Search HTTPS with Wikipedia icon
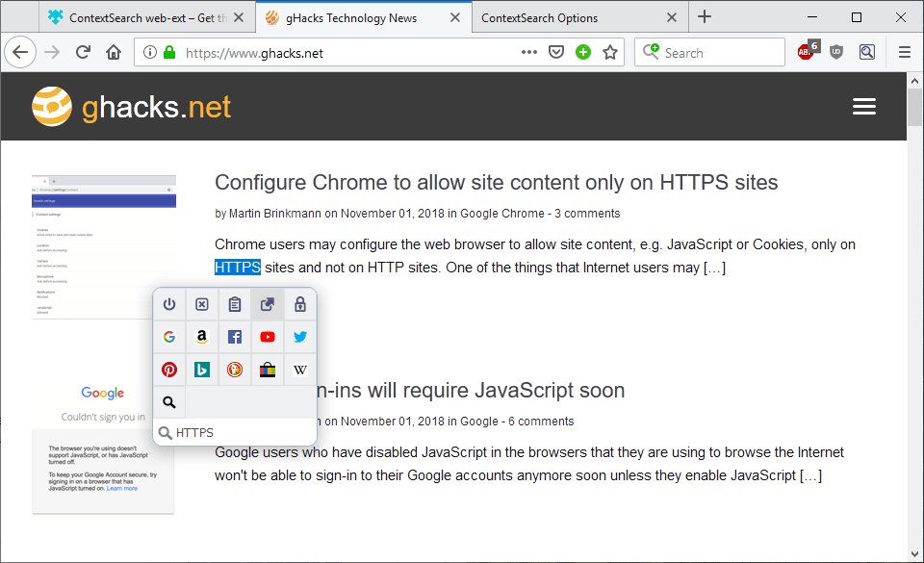 [x=300, y=370]
